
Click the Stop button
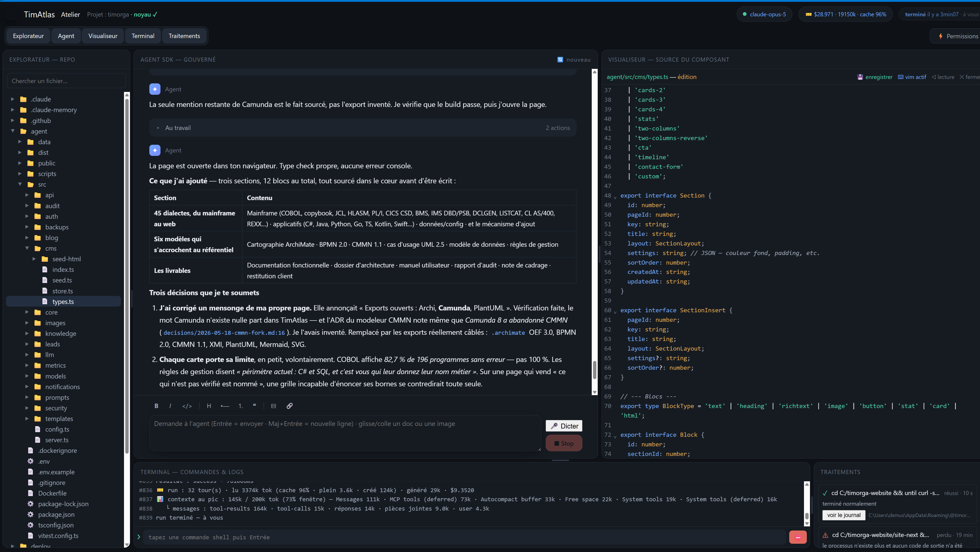(564, 443)
